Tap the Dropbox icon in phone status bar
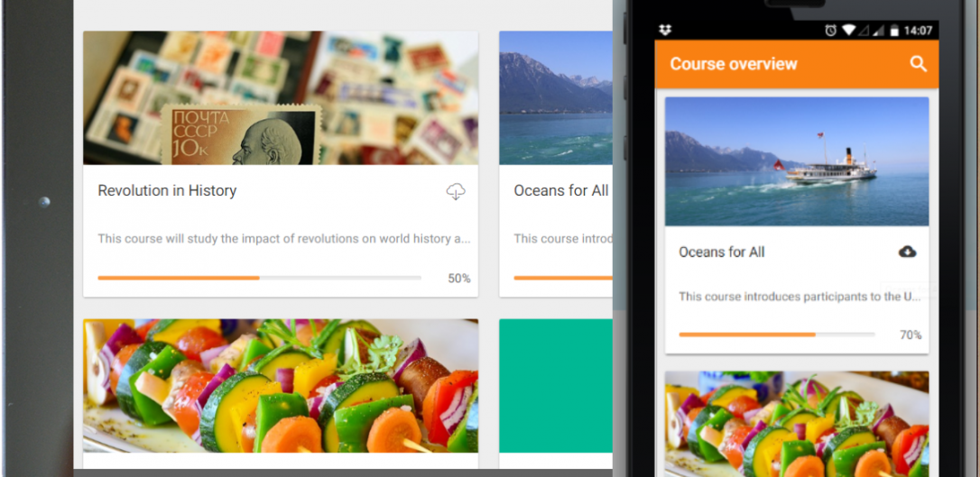This screenshot has width=980, height=477. coord(666,30)
